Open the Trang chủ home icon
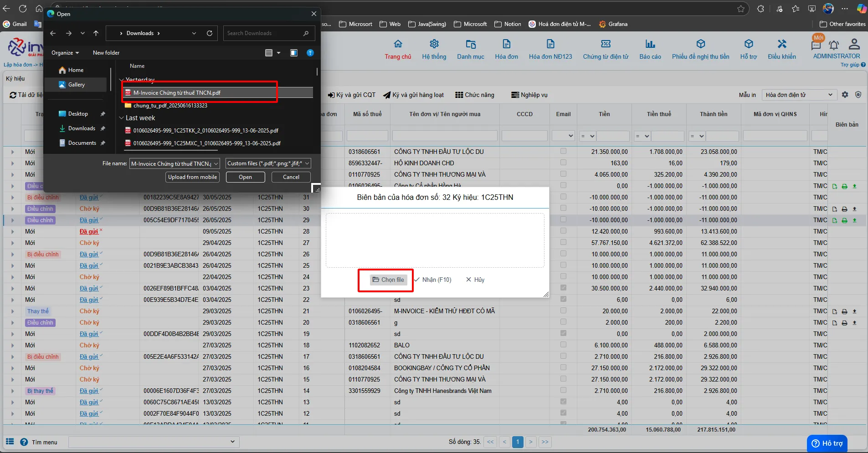The height and width of the screenshot is (453, 868). (x=398, y=44)
